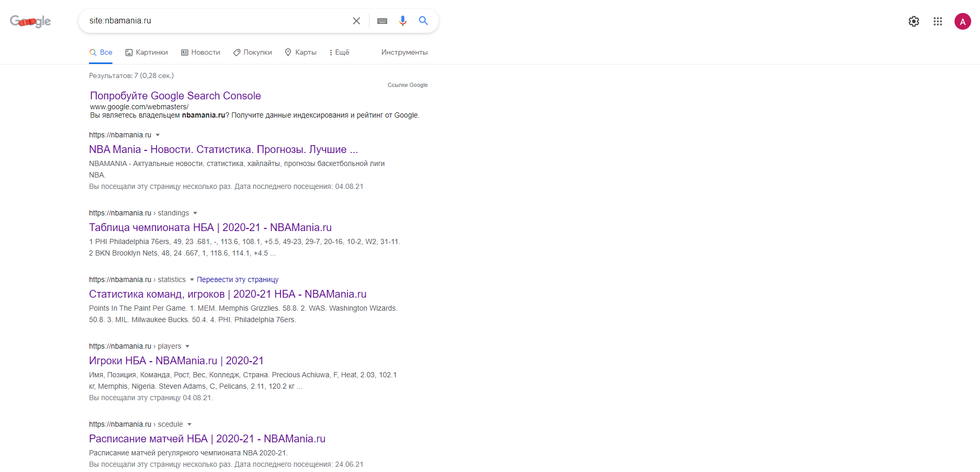The width and height of the screenshot is (980, 472).
Task: Click the Результатов: 7 count text
Action: click(x=131, y=75)
